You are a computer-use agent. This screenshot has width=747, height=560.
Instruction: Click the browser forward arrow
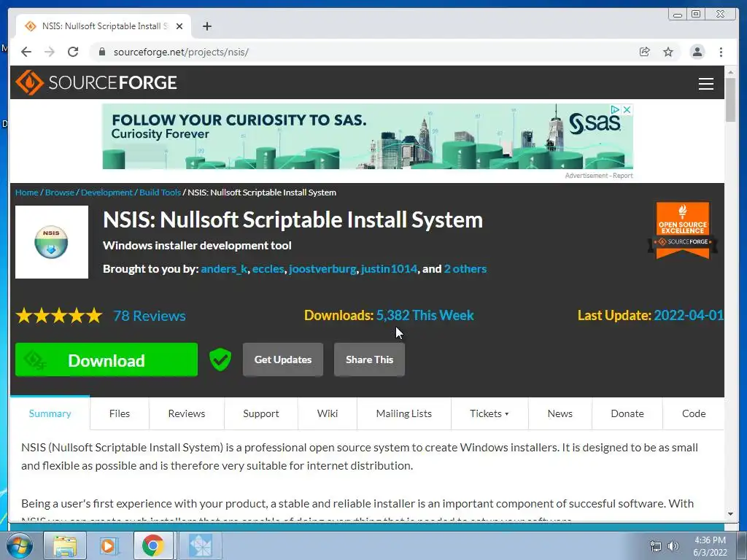[50, 52]
